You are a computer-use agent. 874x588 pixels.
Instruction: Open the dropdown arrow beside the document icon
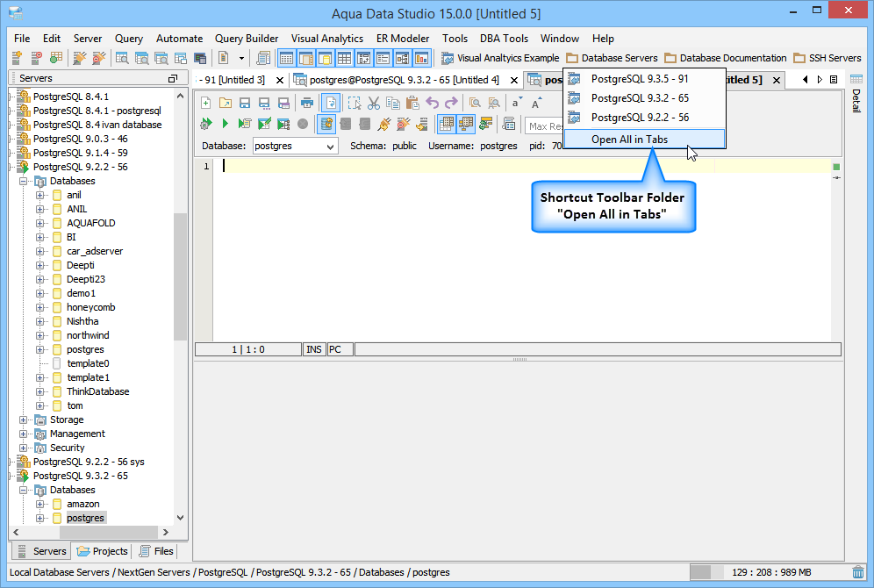(241, 58)
